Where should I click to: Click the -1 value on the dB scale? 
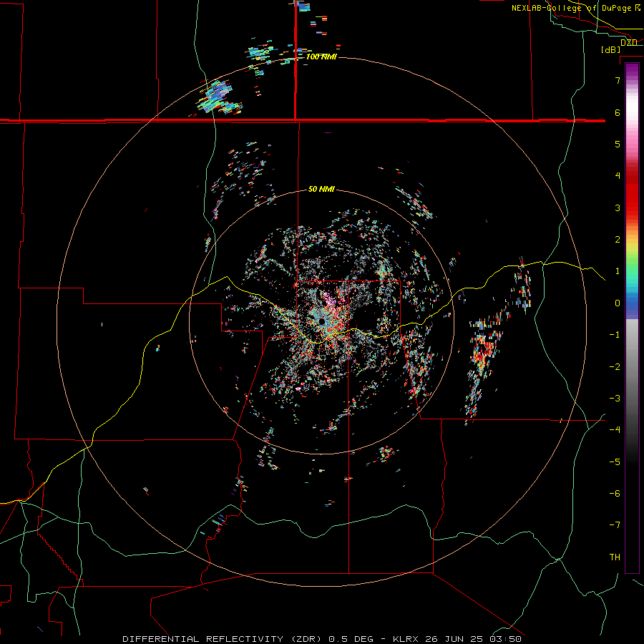tap(615, 334)
